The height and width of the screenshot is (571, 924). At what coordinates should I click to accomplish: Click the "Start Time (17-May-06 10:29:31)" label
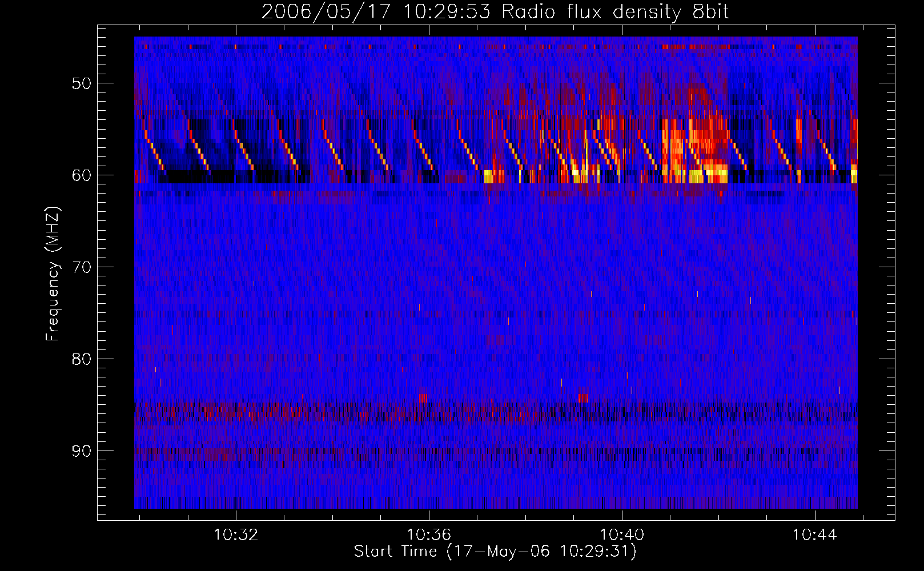click(x=495, y=552)
